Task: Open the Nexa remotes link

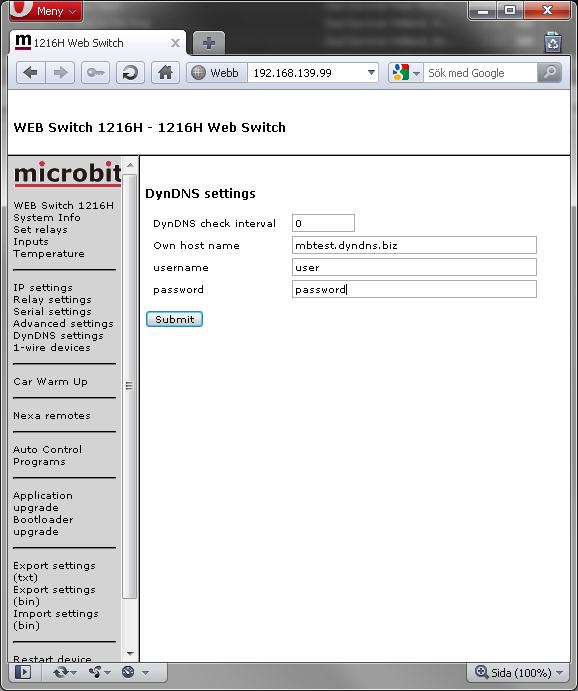Action: tap(52, 416)
